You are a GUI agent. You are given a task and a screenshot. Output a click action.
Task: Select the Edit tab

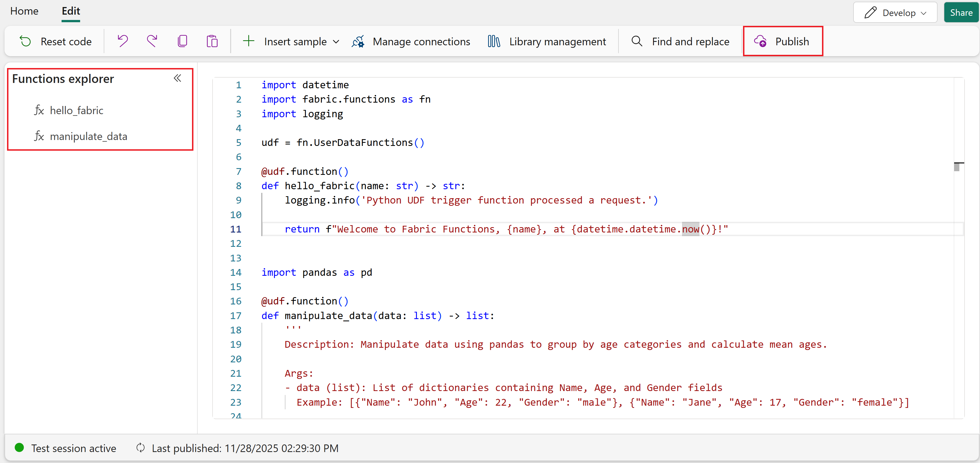point(71,11)
